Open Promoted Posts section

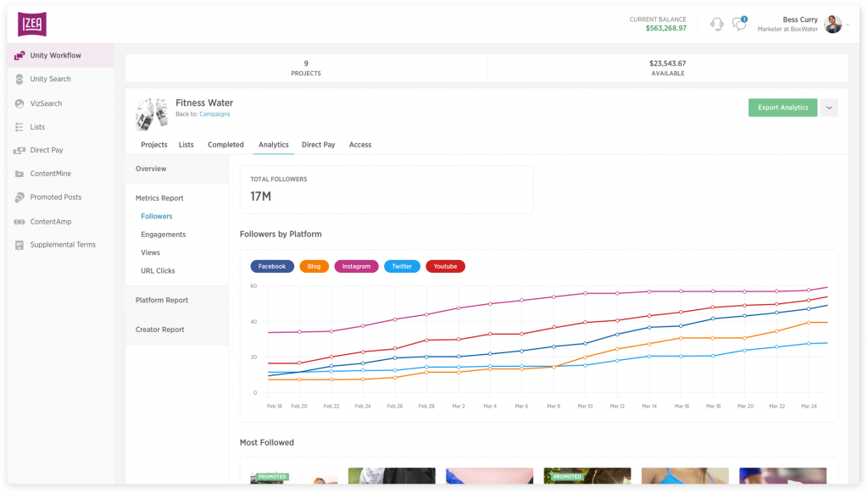pos(55,197)
